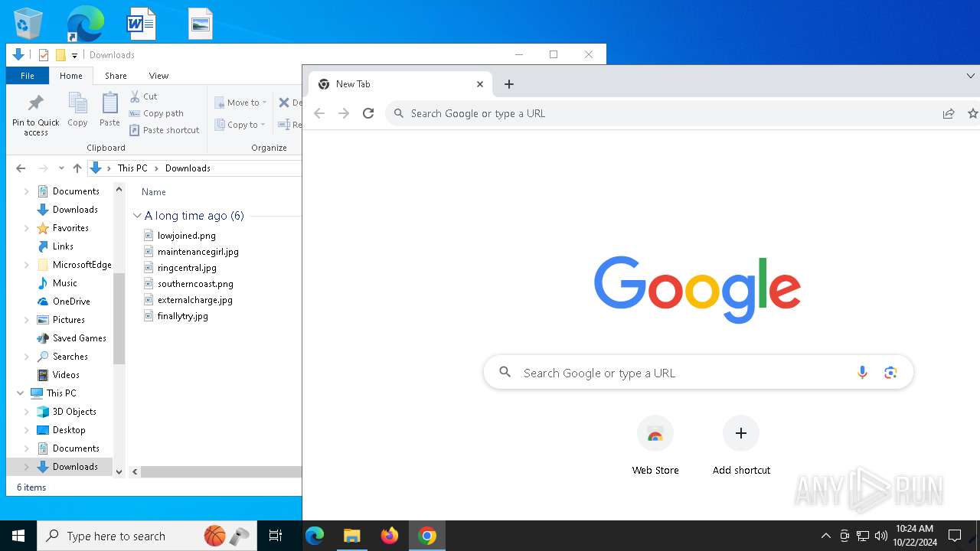Select the externalcharge.jpg file

189,300
